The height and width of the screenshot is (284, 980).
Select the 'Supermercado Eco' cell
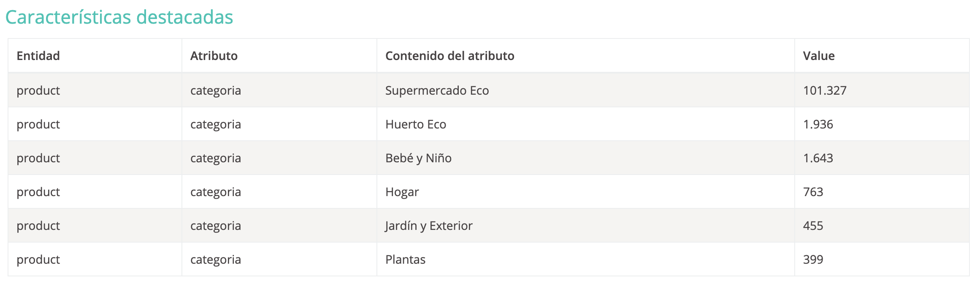coord(437,90)
